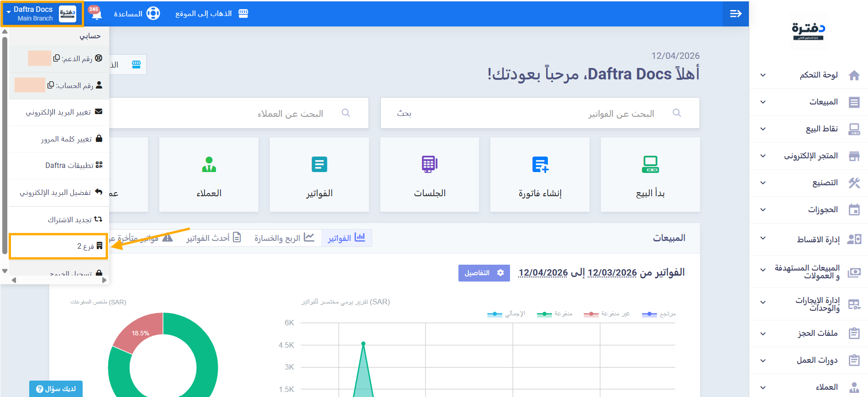Switch to the الربح والخسارة tab
The image size is (868, 397).
[x=284, y=238]
